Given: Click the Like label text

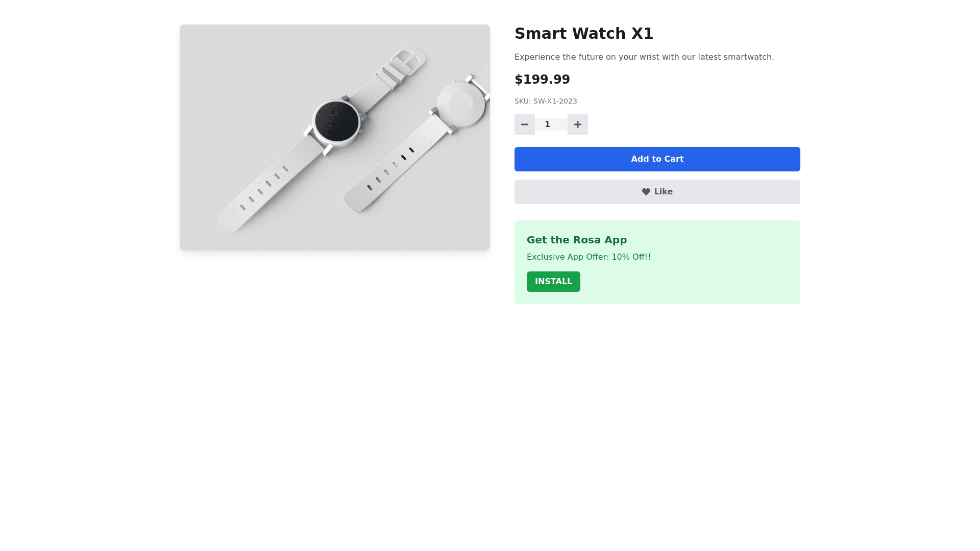Looking at the screenshot, I should click(663, 192).
